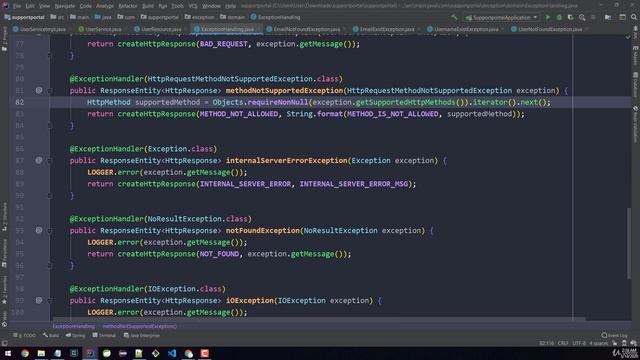Open project structure icon in toolbar
The image size is (640, 360).
coord(608,18)
